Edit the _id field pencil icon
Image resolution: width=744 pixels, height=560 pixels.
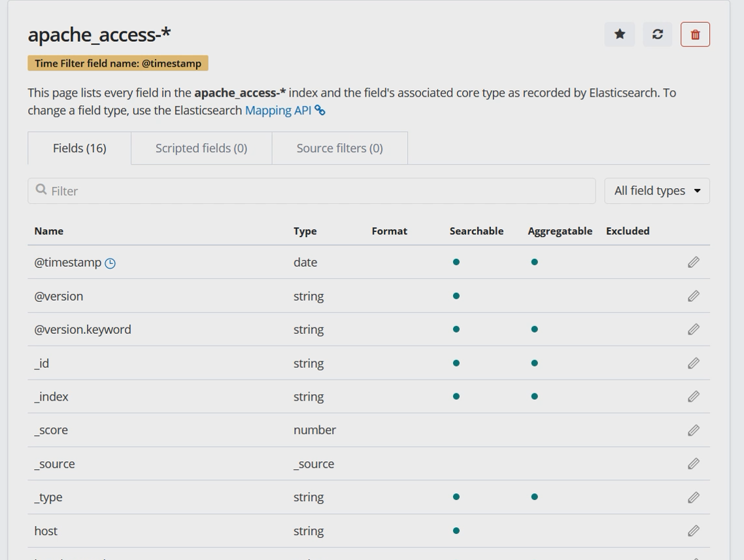click(694, 363)
